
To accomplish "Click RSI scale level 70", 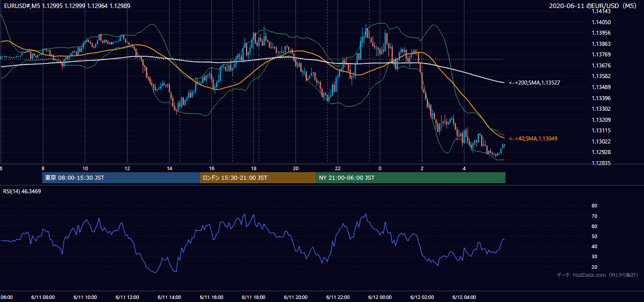I will coord(594,216).
